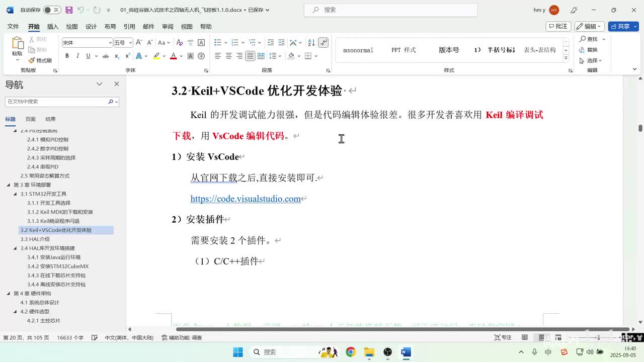This screenshot has height=362, width=644.
Task: Open the font size dropdown
Action: [x=130, y=43]
